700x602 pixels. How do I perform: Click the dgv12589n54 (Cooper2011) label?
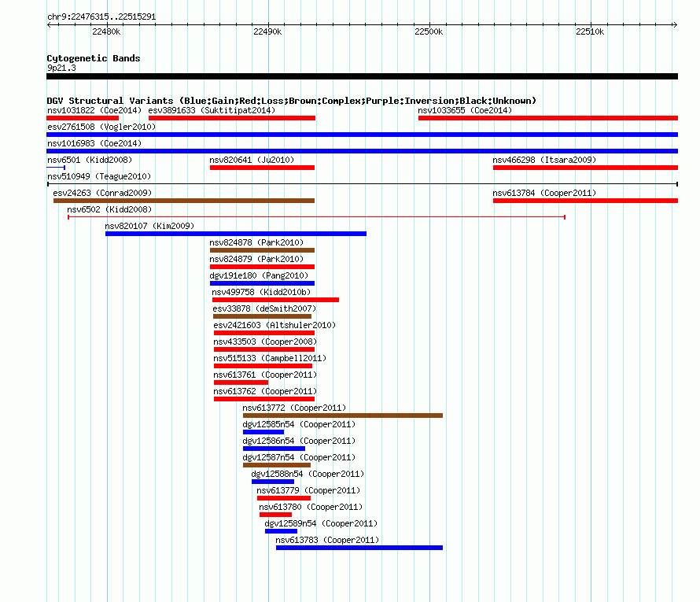coord(321,523)
